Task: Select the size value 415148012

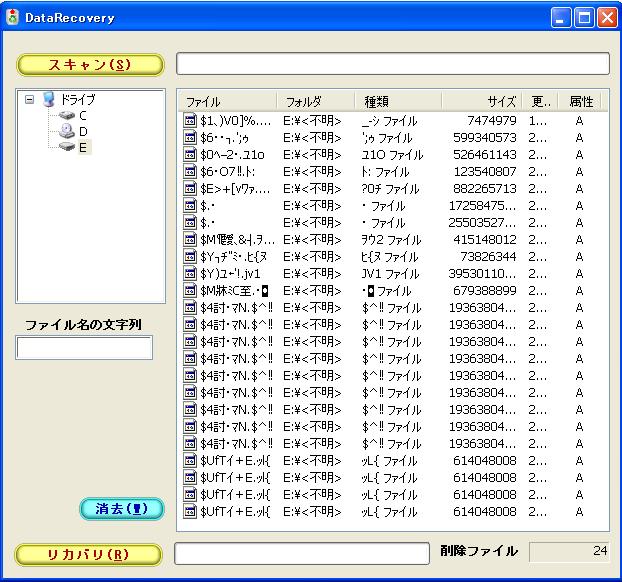Action: pos(485,240)
